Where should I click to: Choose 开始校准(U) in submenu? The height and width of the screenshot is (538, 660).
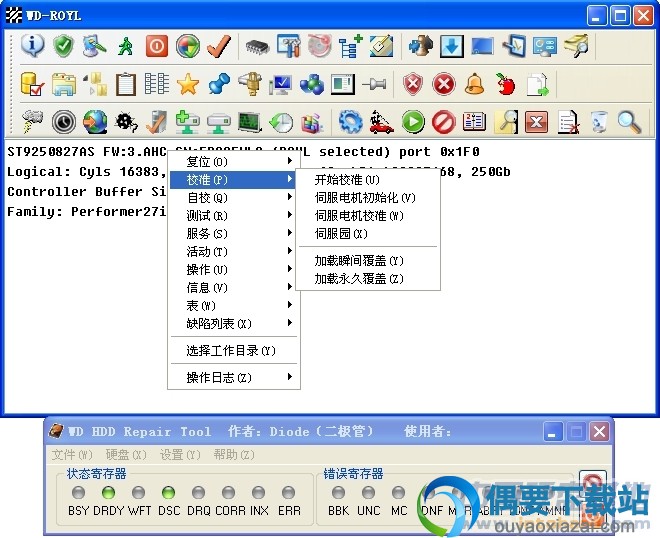pos(368,180)
